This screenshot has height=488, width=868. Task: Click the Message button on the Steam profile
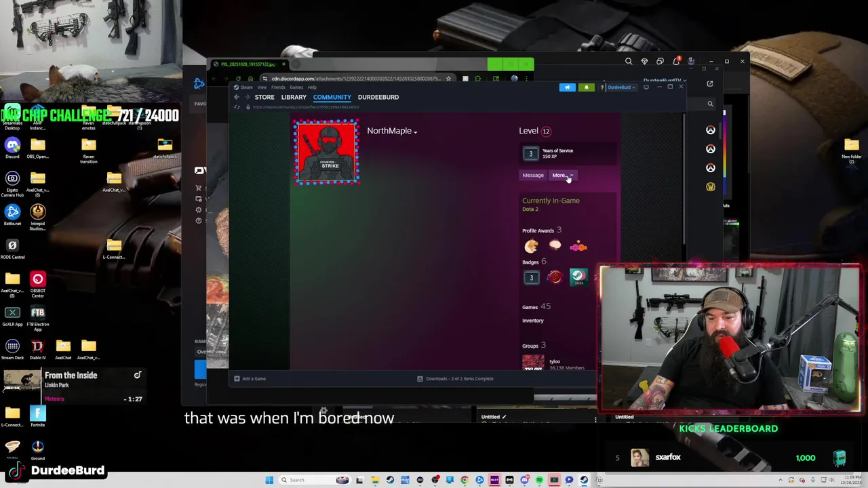click(533, 176)
